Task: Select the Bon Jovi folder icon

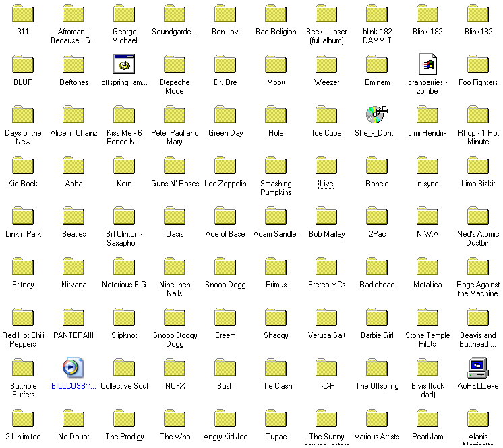Action: point(225,13)
